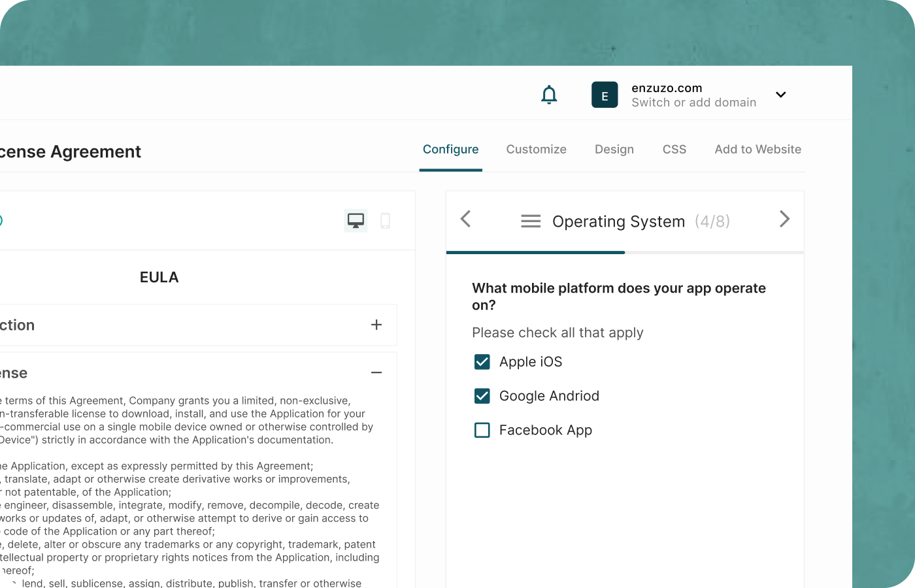This screenshot has width=915, height=588.
Task: Go back using the left chevron arrow
Action: coord(465,220)
